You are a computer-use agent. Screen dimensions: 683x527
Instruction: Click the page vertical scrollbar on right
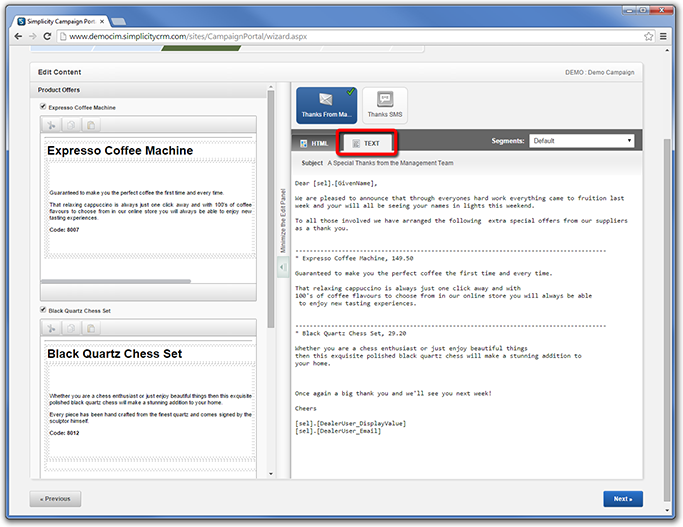667,320
